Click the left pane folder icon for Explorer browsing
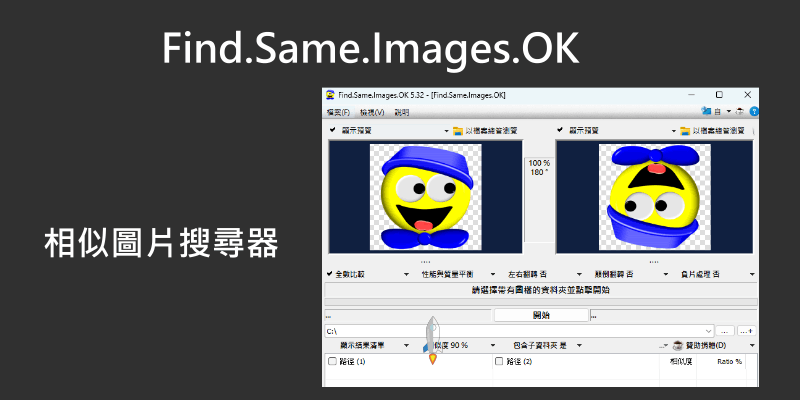Screen dimensions: 800x400 coord(459,131)
